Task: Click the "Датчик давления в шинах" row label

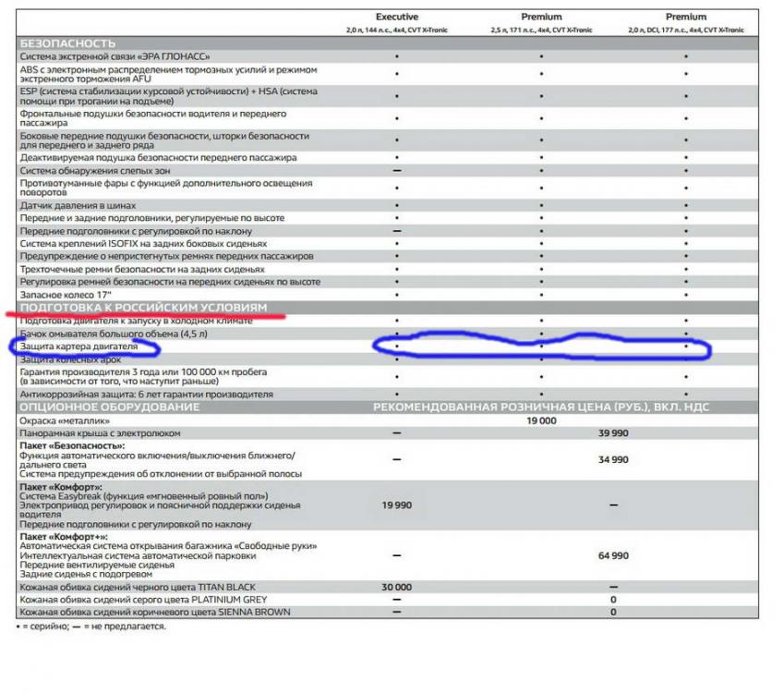Action: (78, 205)
